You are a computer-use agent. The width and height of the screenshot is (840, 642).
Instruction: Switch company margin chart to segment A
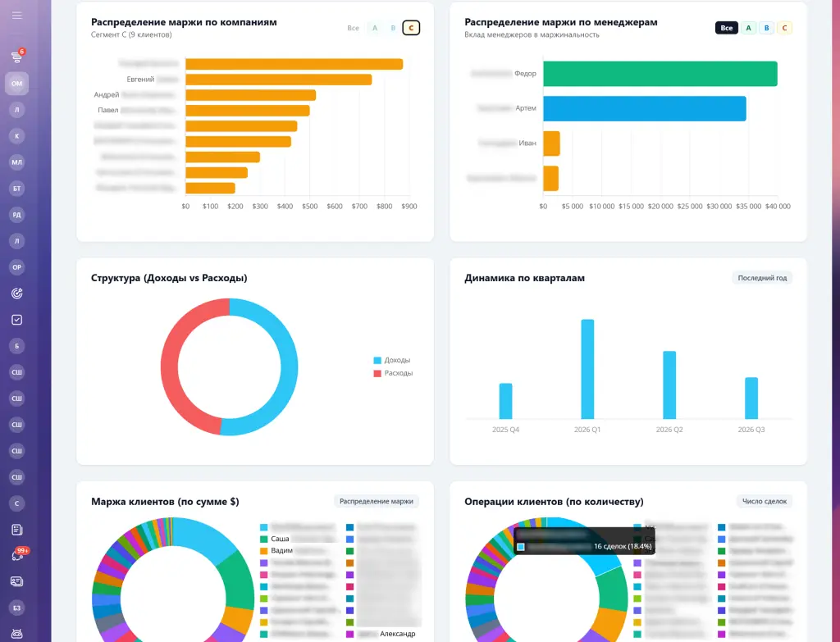click(375, 28)
